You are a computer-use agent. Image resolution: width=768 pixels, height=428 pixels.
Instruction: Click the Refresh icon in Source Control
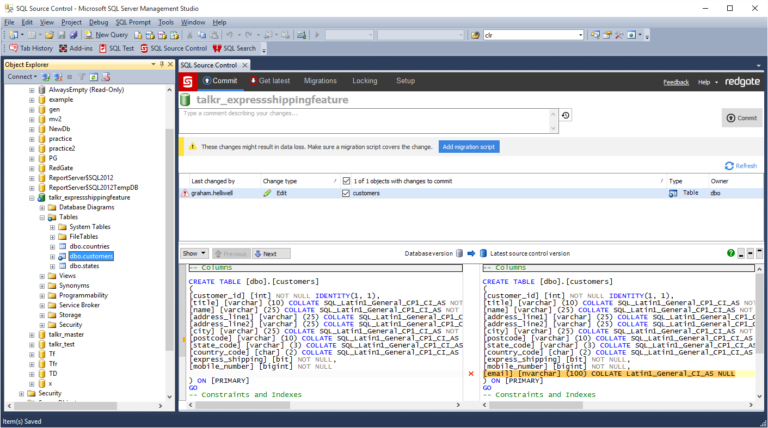tap(729, 166)
